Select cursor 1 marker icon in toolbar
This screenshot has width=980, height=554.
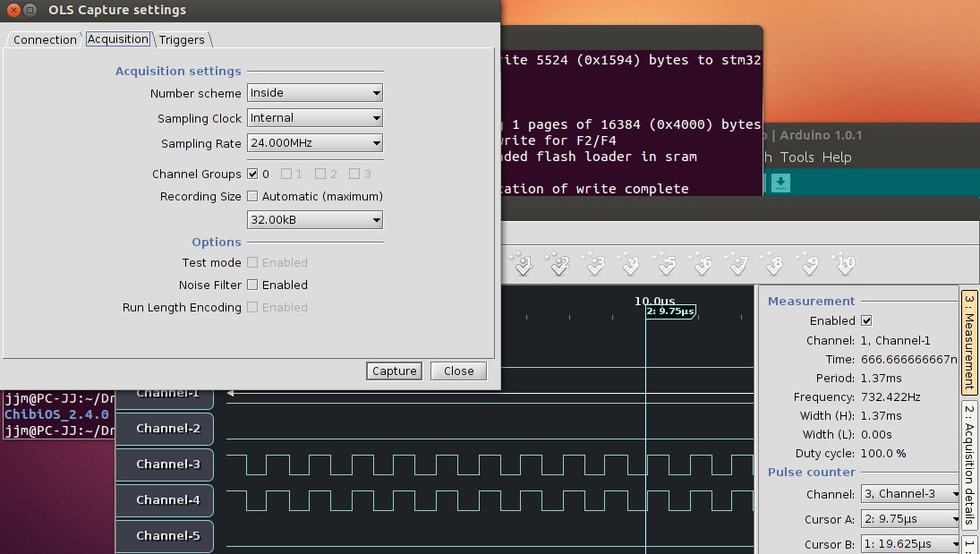pos(523,265)
